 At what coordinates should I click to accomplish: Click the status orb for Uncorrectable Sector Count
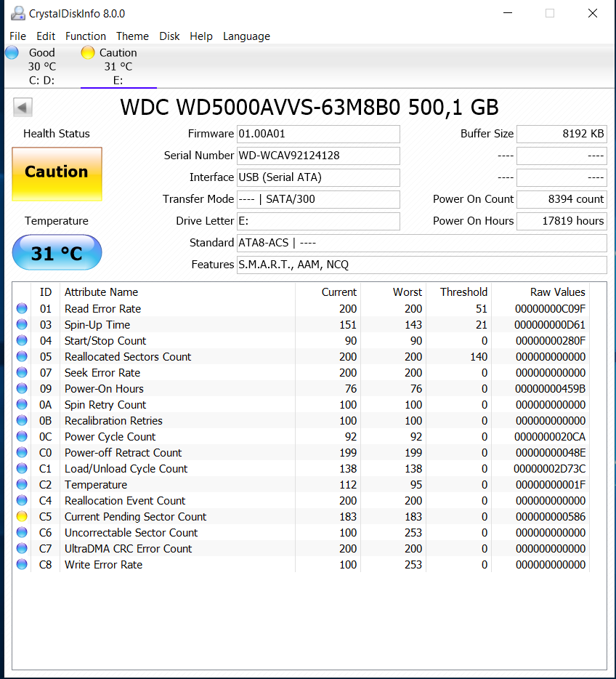tap(22, 533)
